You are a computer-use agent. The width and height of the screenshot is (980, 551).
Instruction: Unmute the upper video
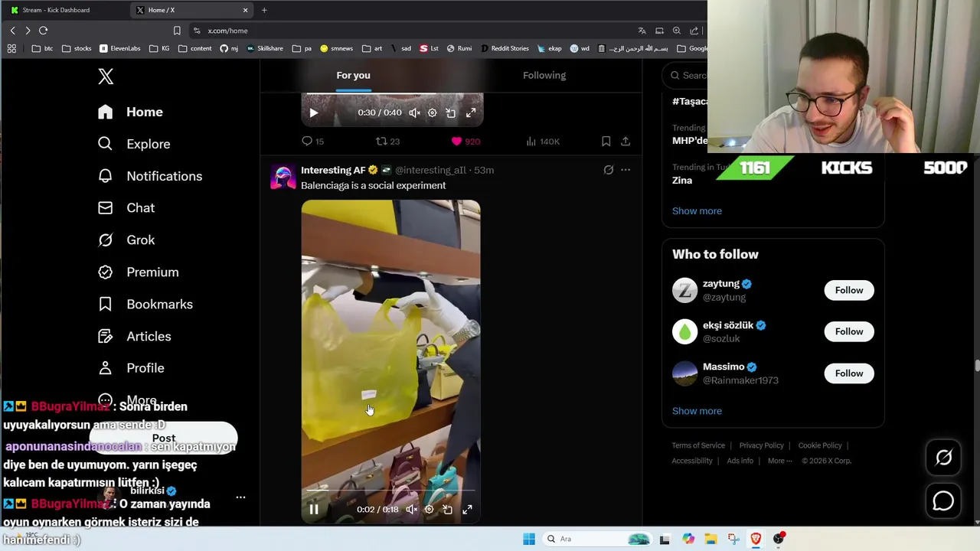pos(414,112)
